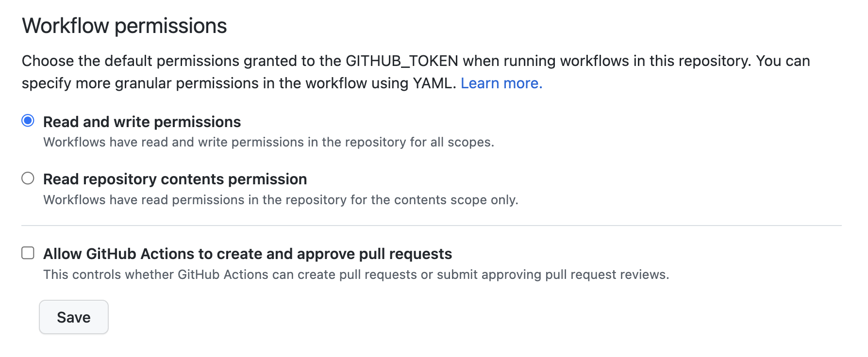Click the word YAML before Learn more

pos(434,83)
